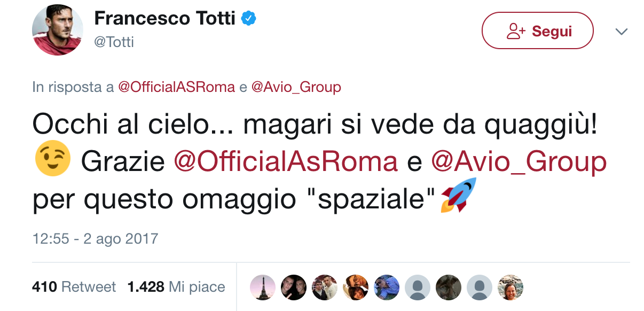Viewport: 644px width, 311px height.
Task: Click @Avio_Group mention in tweet text
Action: coord(519,162)
